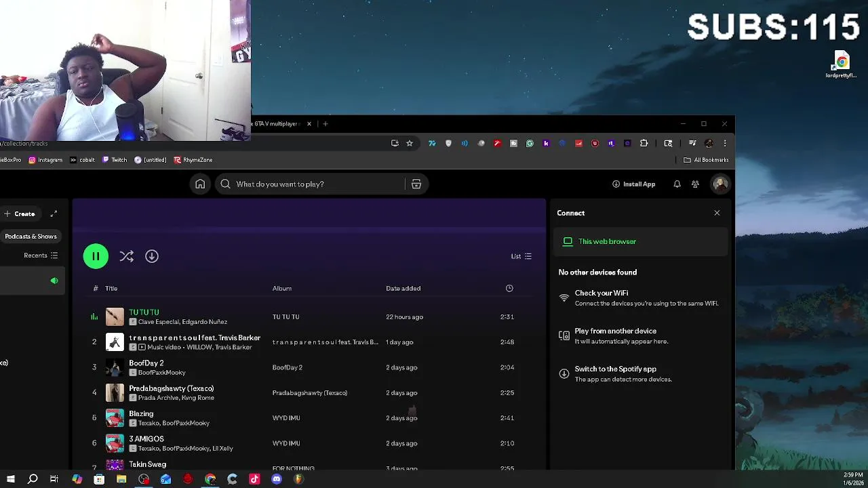Open Task View on taskbar
868x488 pixels.
[54, 479]
